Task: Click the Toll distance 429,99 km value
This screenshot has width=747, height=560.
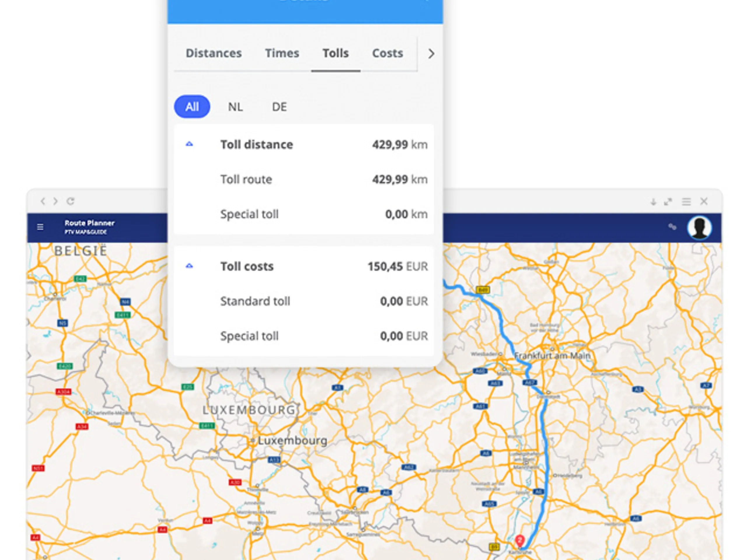Action: click(400, 144)
